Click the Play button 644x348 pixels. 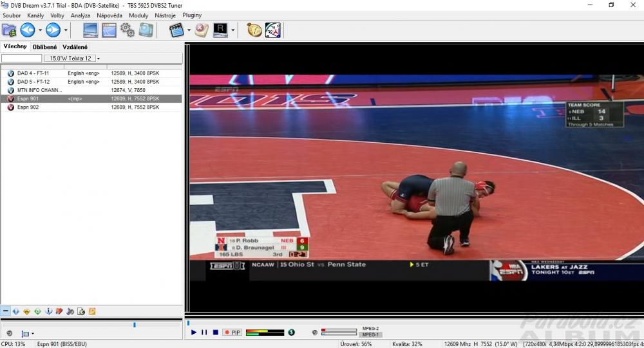click(x=194, y=333)
